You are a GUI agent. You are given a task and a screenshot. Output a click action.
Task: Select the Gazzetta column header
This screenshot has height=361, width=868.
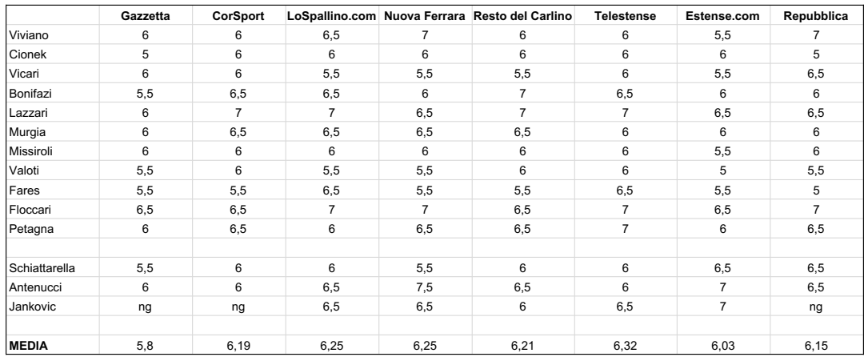tap(146, 16)
